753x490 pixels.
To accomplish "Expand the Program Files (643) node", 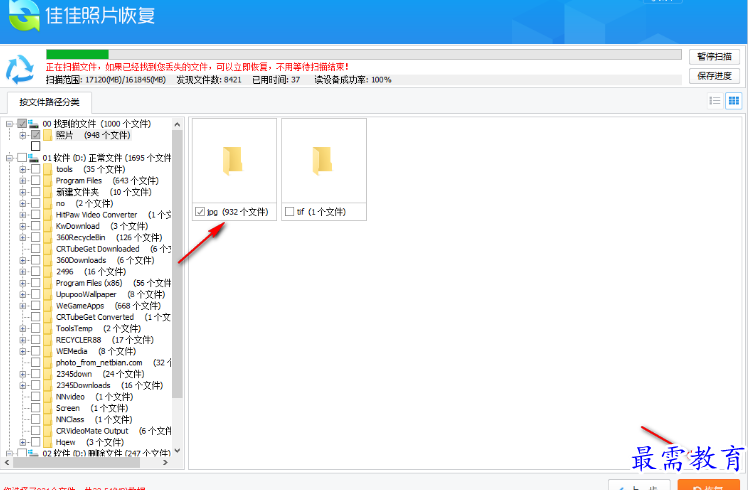I will coord(23,181).
